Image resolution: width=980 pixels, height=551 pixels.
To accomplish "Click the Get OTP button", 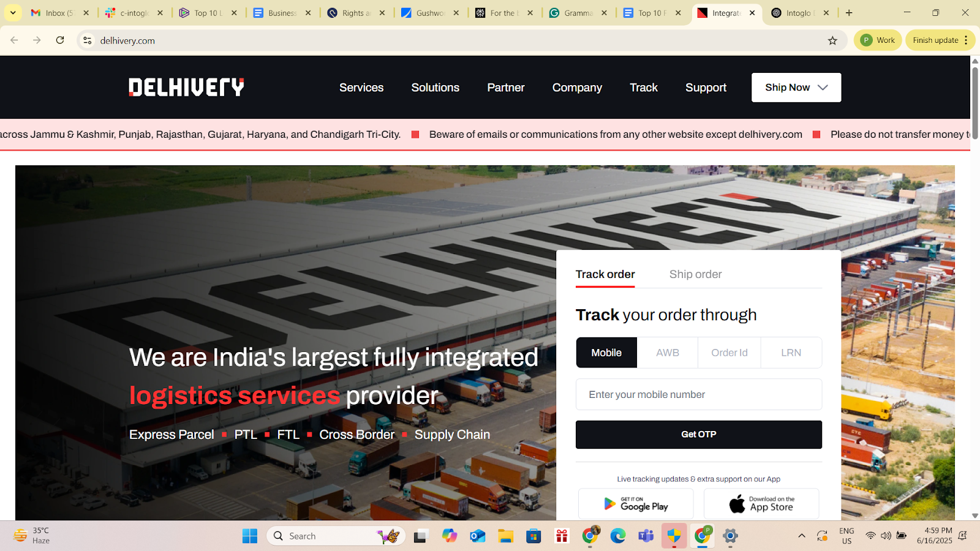I will pyautogui.click(x=699, y=435).
